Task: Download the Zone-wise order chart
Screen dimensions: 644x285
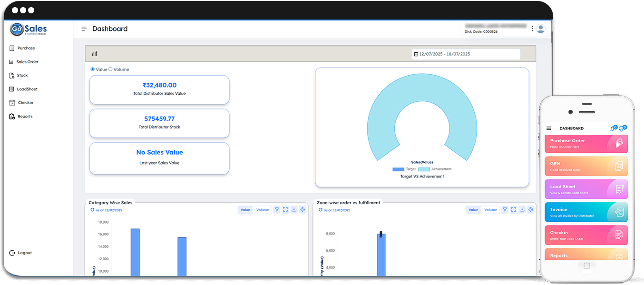Action: [x=522, y=210]
